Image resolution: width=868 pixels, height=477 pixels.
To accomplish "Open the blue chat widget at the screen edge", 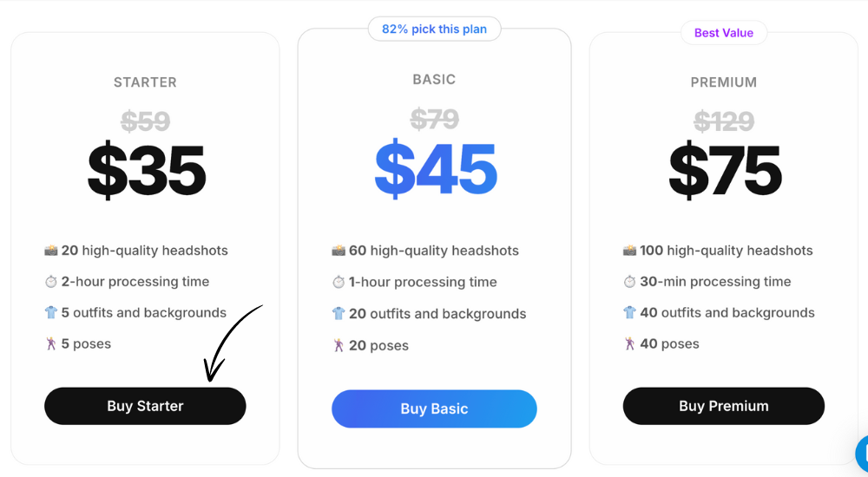I will tap(862, 454).
